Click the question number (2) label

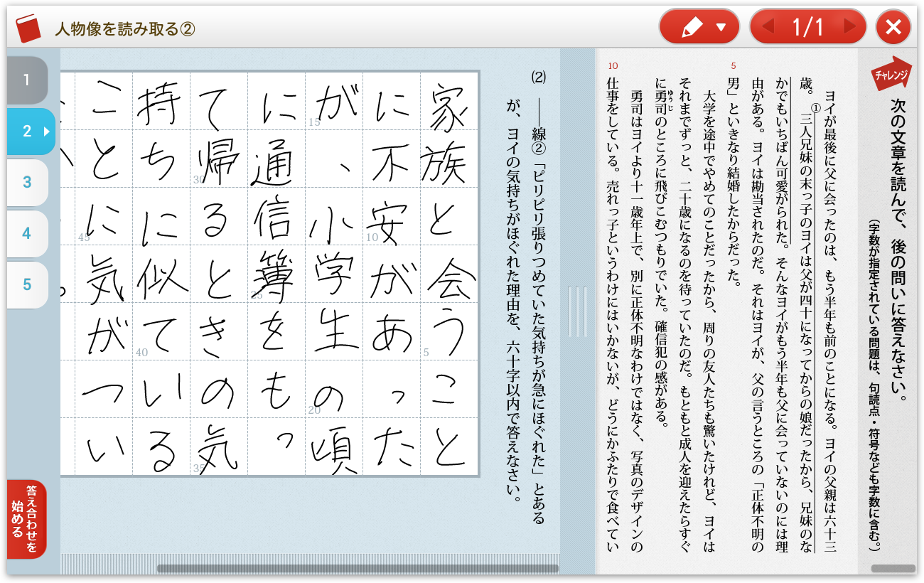click(538, 76)
